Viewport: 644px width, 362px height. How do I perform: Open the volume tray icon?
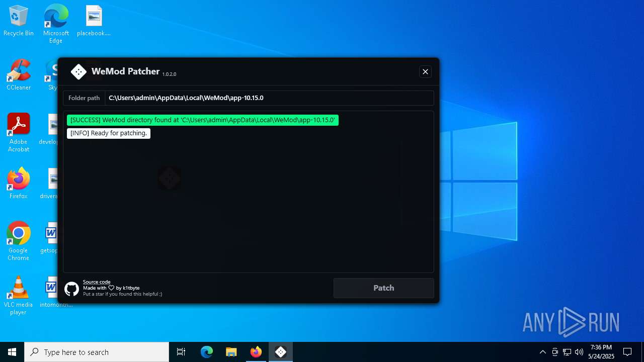(x=579, y=352)
